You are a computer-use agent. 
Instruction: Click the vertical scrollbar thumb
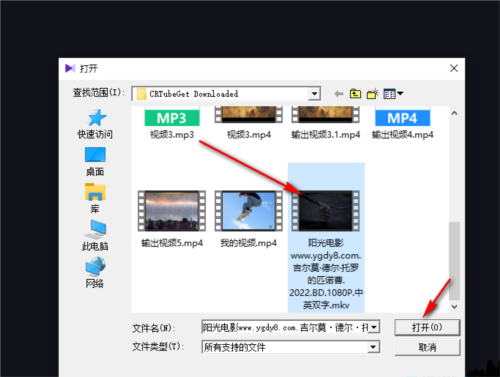[x=454, y=261]
